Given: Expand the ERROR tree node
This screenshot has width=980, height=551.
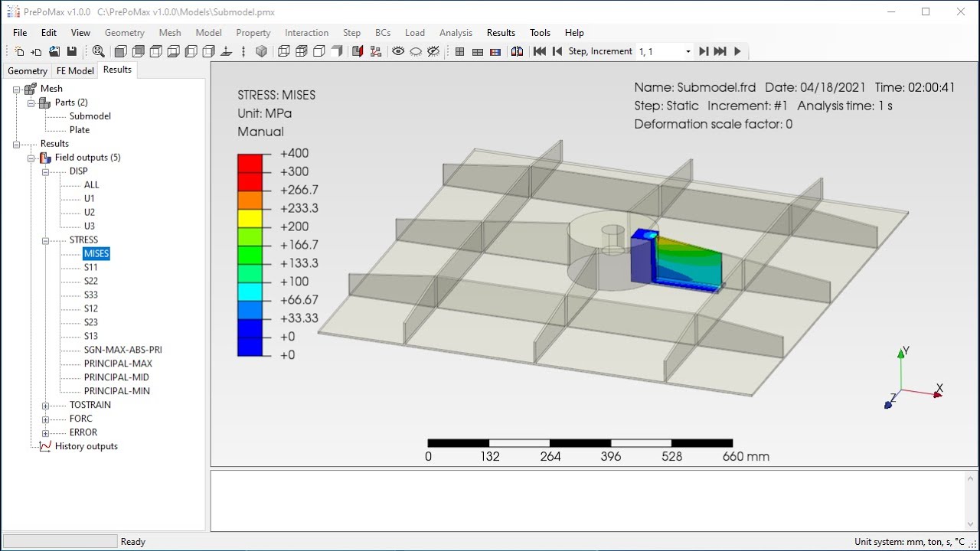Looking at the screenshot, I should point(46,433).
